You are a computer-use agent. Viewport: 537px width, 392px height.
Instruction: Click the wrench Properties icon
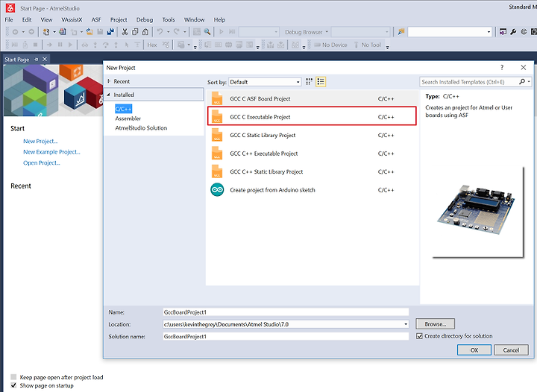(x=513, y=32)
